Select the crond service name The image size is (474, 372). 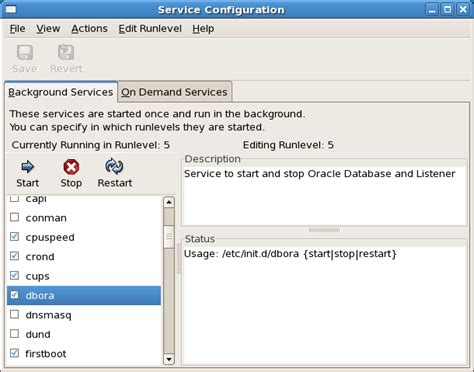pyautogui.click(x=40, y=257)
